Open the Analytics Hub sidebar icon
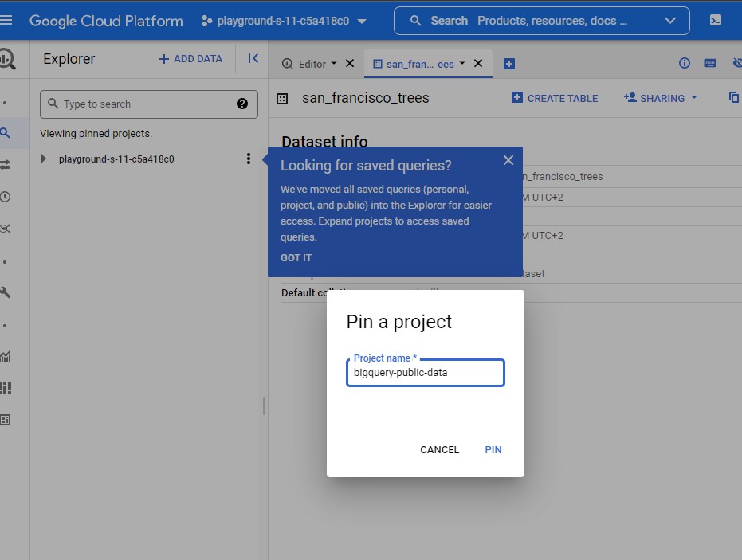 [6, 229]
